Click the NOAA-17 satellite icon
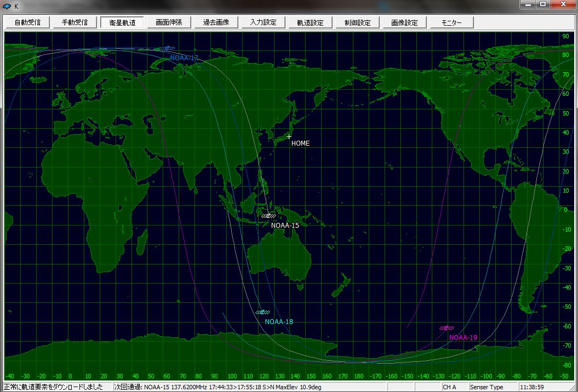Screen dimensions: 578x392 (168, 48)
